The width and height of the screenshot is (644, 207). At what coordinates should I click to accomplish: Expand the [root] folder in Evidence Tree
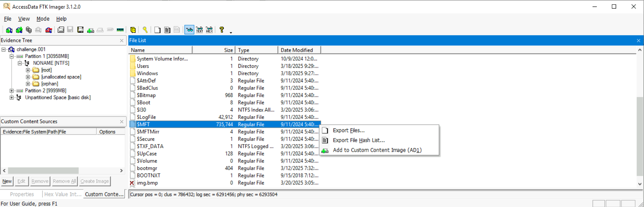click(28, 70)
